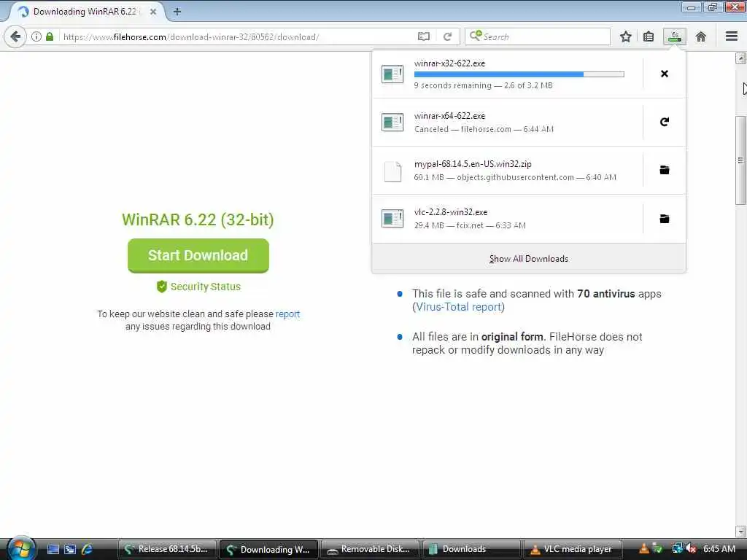Switch to VLC media player taskbar window
This screenshot has height=560, width=747.
[573, 549]
